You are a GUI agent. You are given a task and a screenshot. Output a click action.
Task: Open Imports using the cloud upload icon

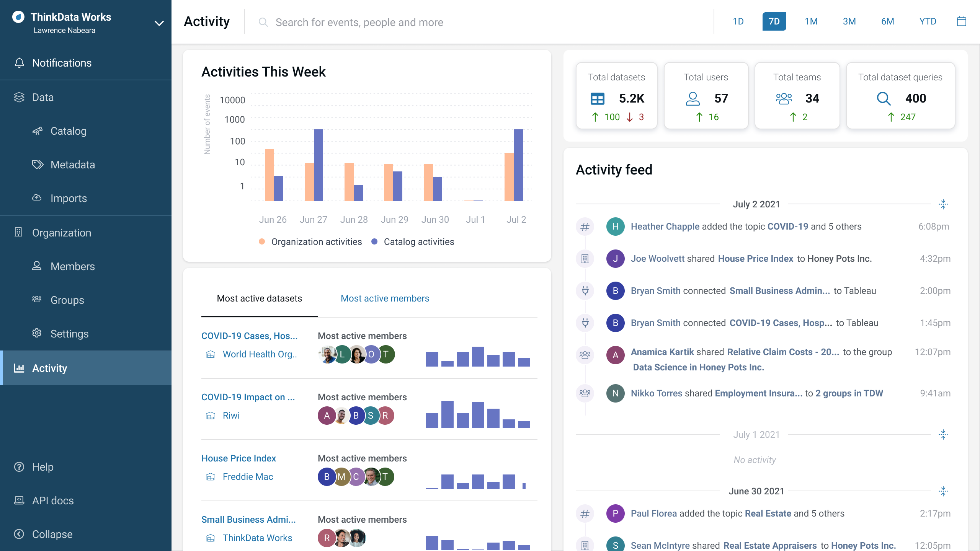point(37,198)
